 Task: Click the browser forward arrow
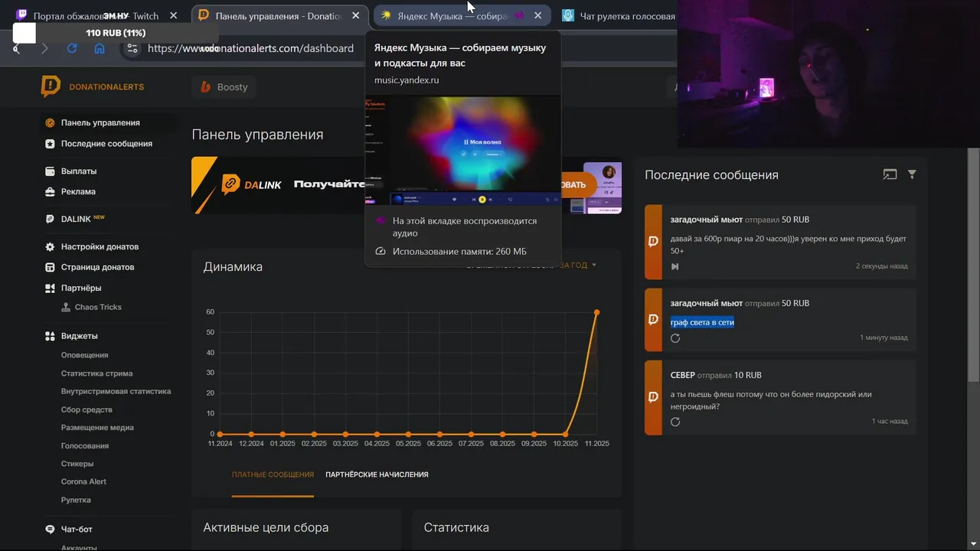[x=44, y=48]
